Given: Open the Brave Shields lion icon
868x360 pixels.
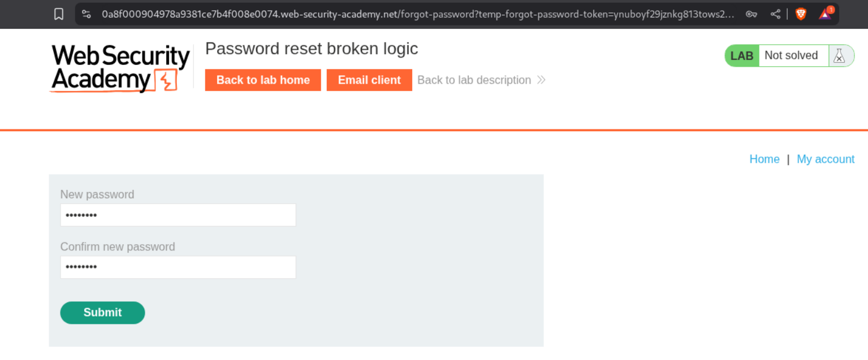Looking at the screenshot, I should coord(801,14).
